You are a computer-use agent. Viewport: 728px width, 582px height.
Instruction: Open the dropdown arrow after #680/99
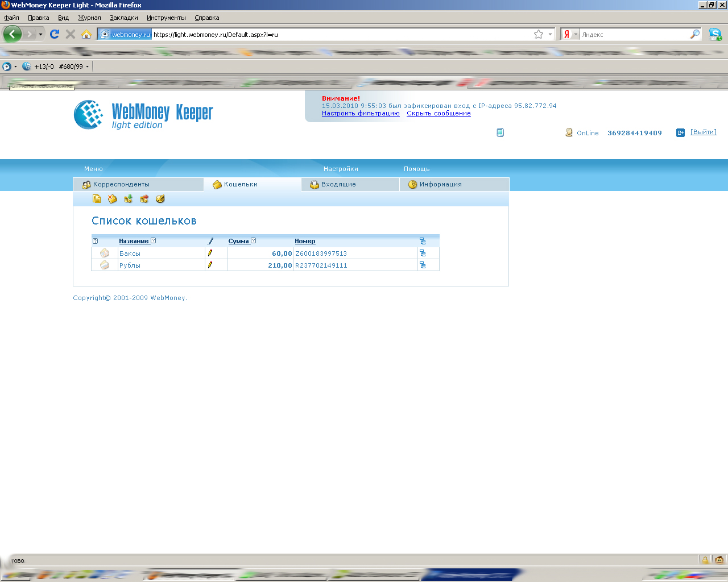87,66
